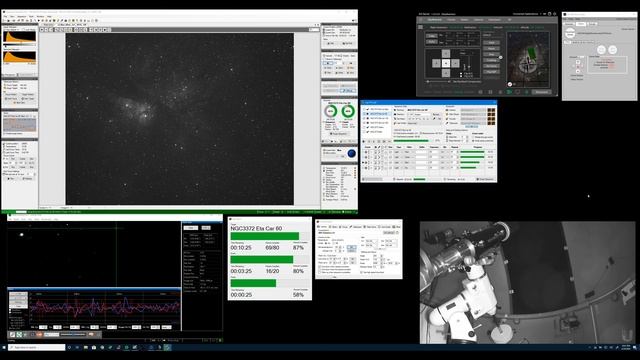Click the left green donut gauge in the right panel
The width and height of the screenshot is (640, 360).
[x=331, y=111]
